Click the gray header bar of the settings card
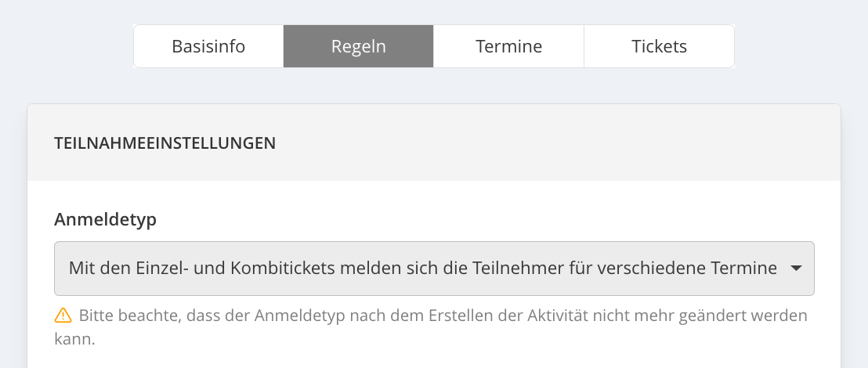Screen dimensions: 868x368 coord(434,143)
